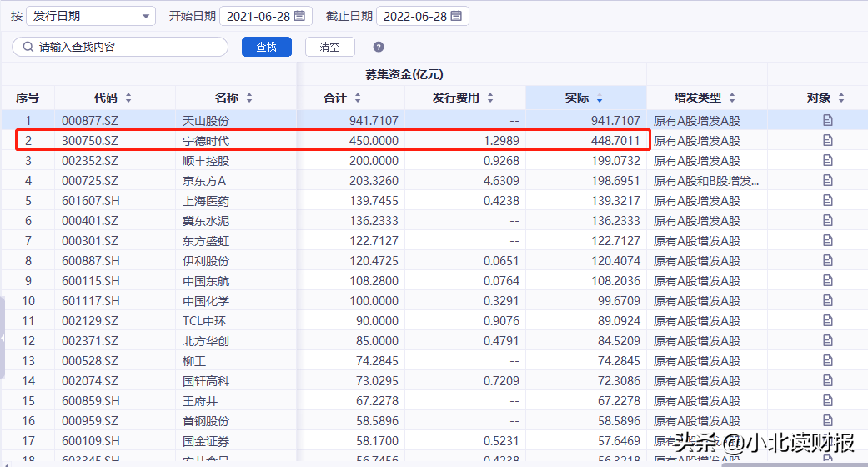Select stock name 东方盛虹
Screen dimensions: 868x467
(206, 241)
